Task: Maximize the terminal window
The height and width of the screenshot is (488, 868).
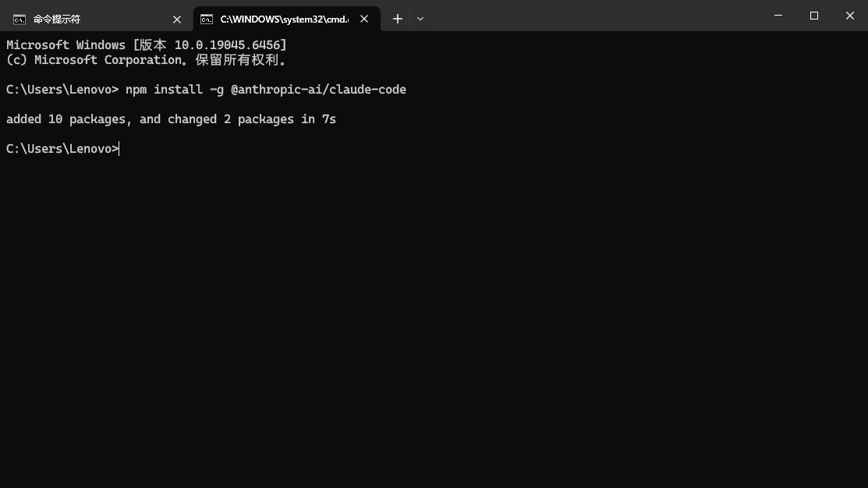Action: pos(814,16)
